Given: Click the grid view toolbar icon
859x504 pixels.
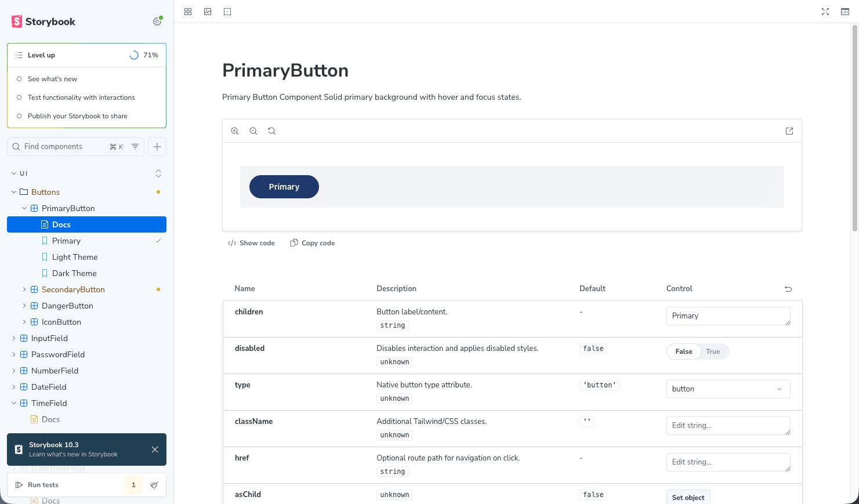Looking at the screenshot, I should click(188, 12).
